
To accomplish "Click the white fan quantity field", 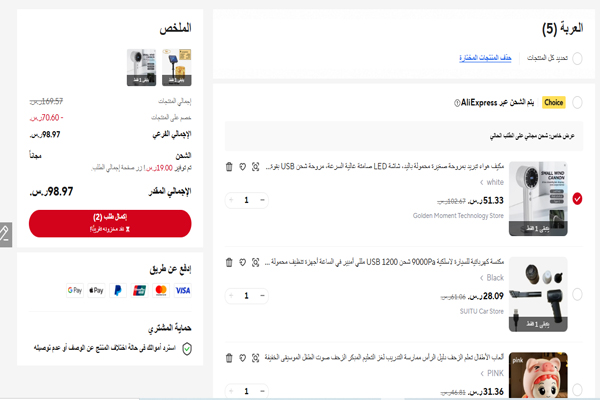I will pos(246,200).
